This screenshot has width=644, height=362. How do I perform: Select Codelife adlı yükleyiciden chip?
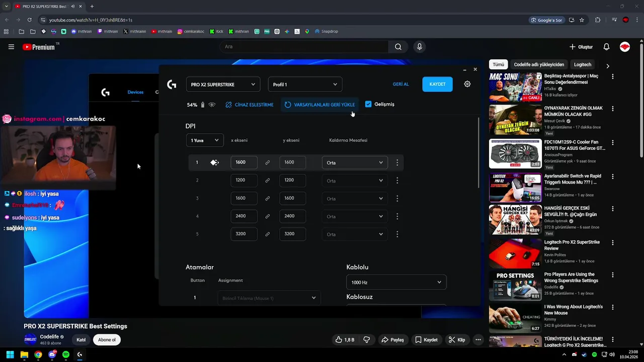[x=539, y=64]
